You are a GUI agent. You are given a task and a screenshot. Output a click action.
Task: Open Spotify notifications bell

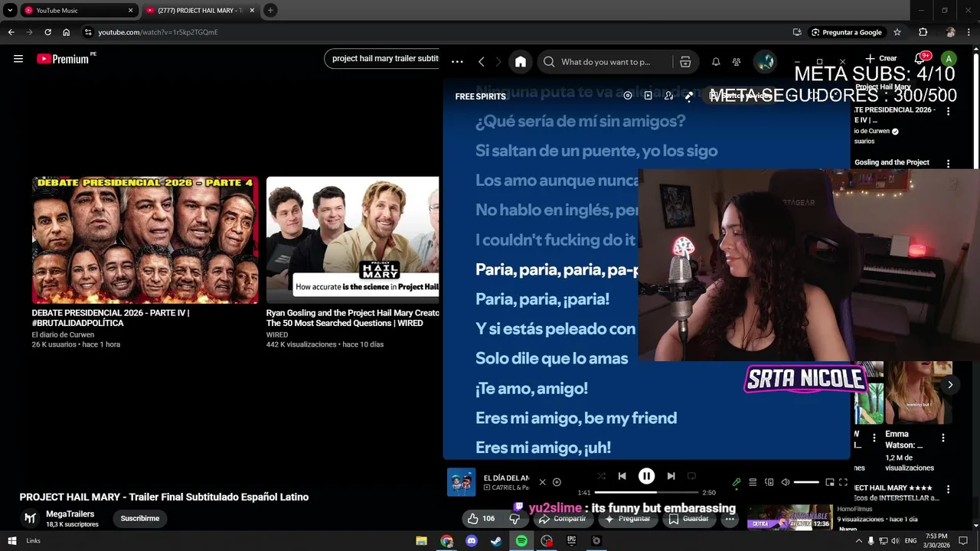(x=716, y=62)
